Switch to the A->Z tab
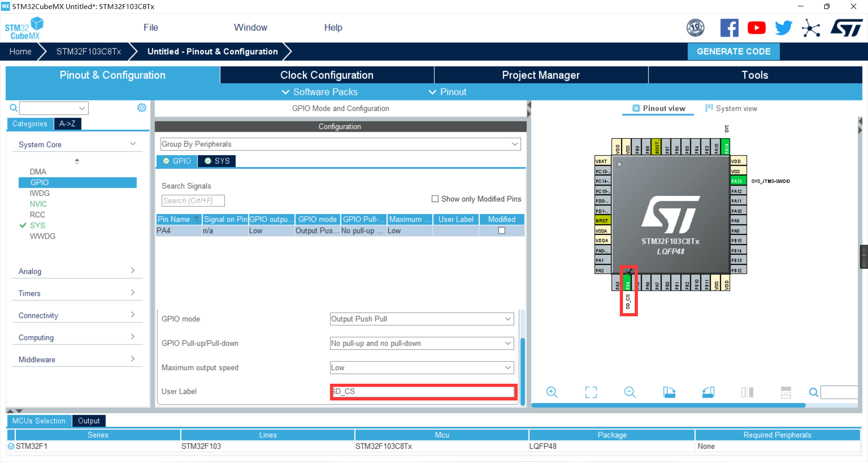Screen dimensions: 868x462 pyautogui.click(x=67, y=124)
